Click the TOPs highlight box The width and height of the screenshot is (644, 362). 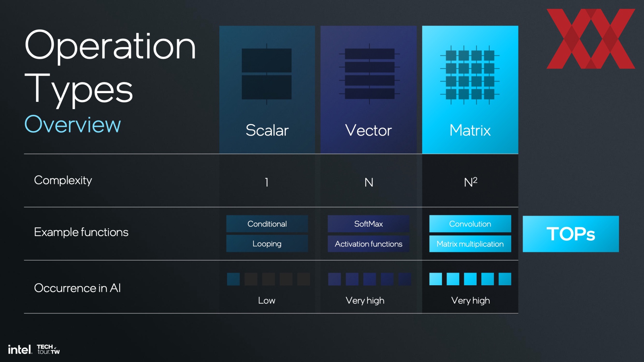(x=571, y=234)
